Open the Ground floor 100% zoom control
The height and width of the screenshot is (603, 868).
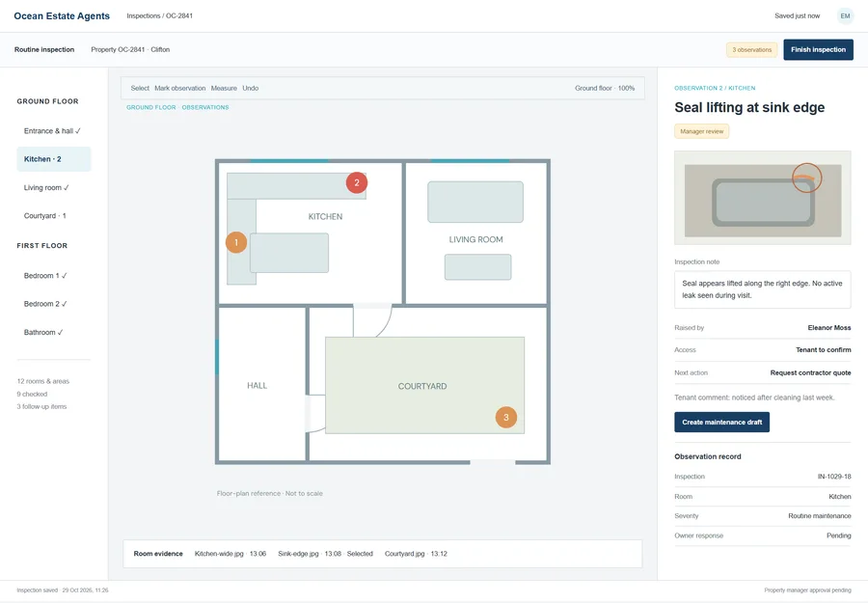[605, 88]
